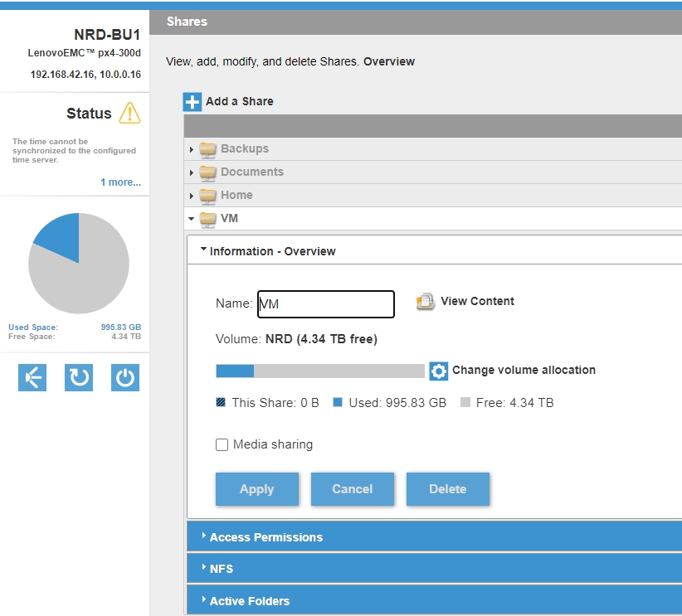Click the power shutdown icon
The width and height of the screenshot is (682, 616).
pyautogui.click(x=125, y=377)
